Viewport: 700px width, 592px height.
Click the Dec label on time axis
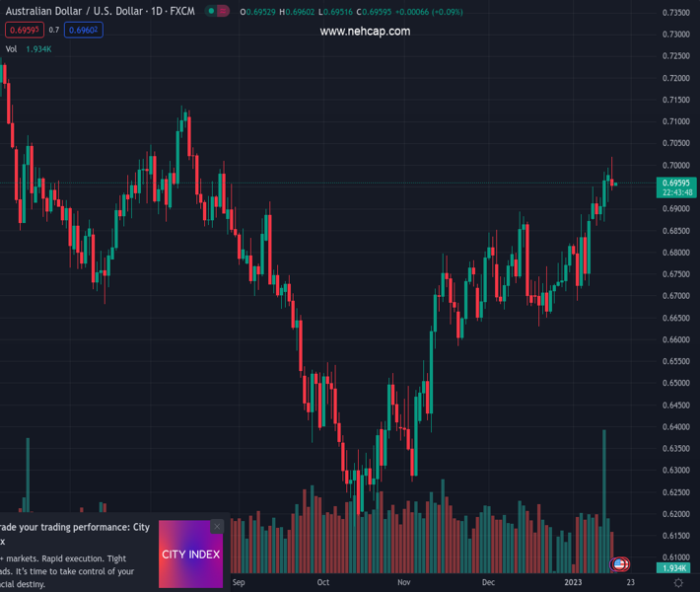pos(488,582)
